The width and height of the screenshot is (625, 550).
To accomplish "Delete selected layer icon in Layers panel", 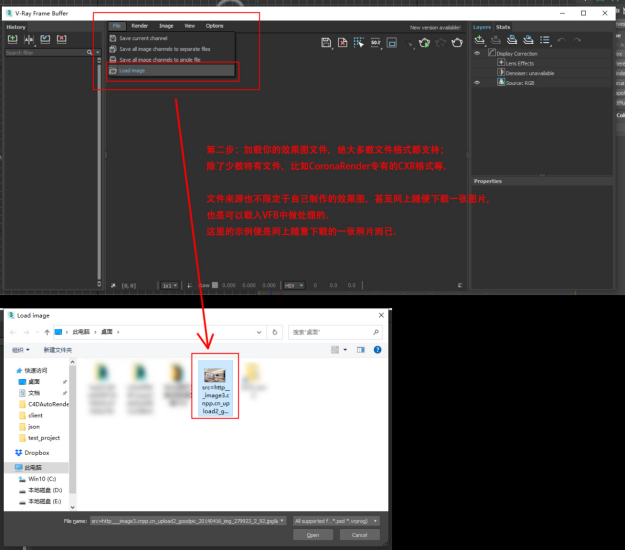I will point(495,40).
